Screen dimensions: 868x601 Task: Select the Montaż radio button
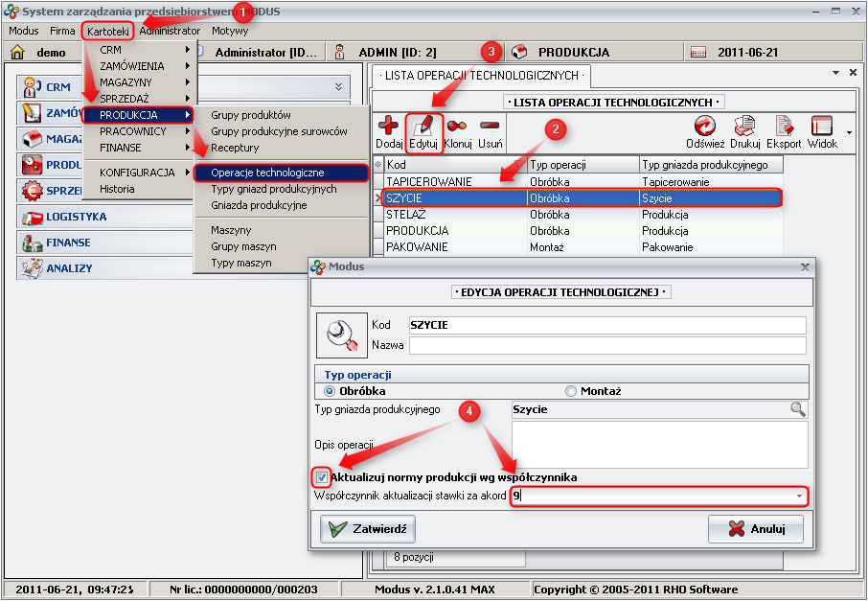click(x=571, y=391)
